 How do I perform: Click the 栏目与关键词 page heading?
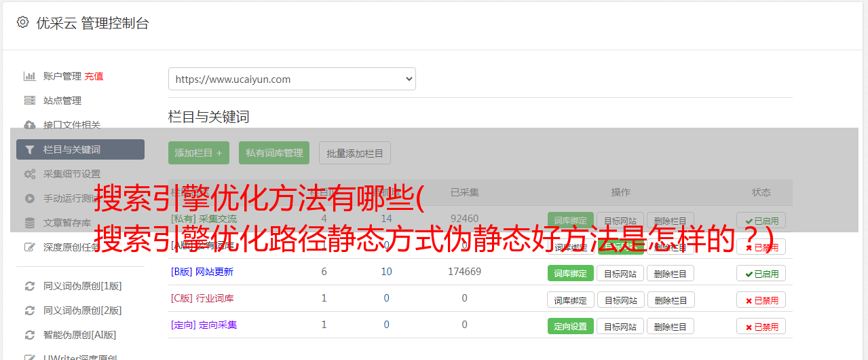(x=209, y=117)
